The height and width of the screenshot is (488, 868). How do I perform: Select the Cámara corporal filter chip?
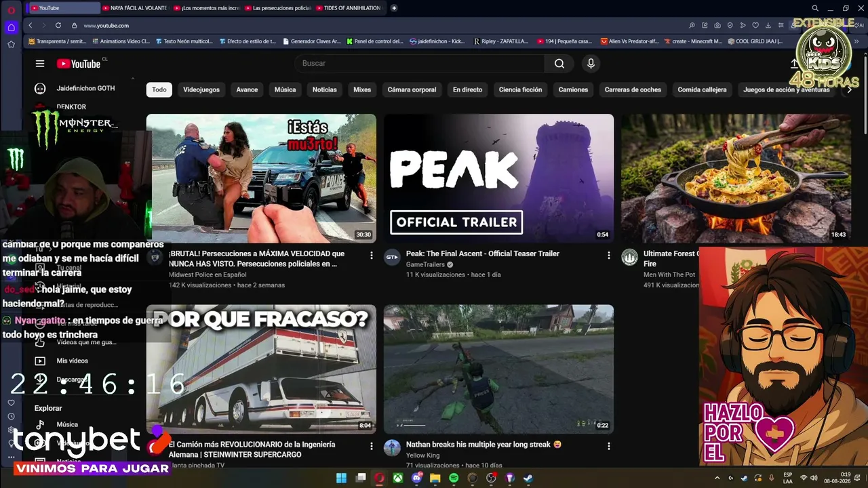(x=412, y=89)
